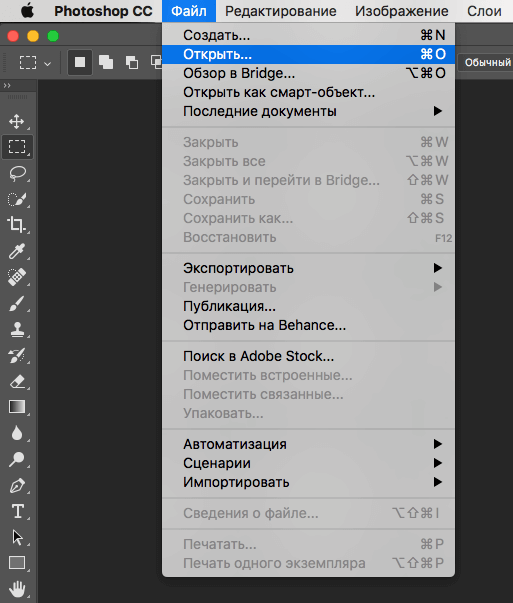Click New selection mode icon in options bar
The height and width of the screenshot is (603, 513).
coord(80,62)
